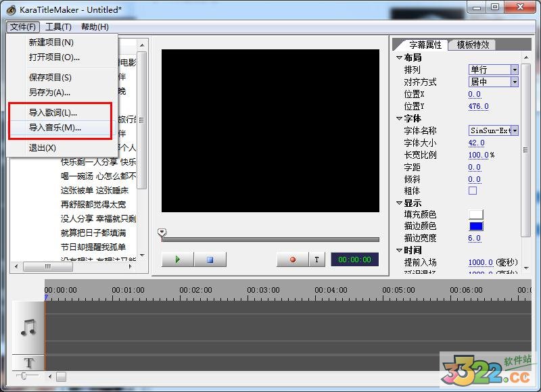Collapse the 字体 section
Image resolution: width=541 pixels, height=392 pixels.
pyautogui.click(x=399, y=118)
